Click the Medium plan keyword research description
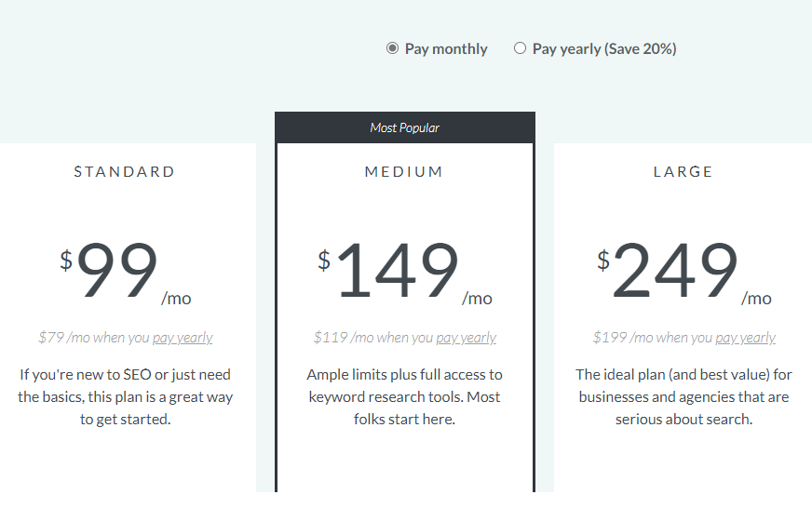The width and height of the screenshot is (812, 508). (x=404, y=396)
